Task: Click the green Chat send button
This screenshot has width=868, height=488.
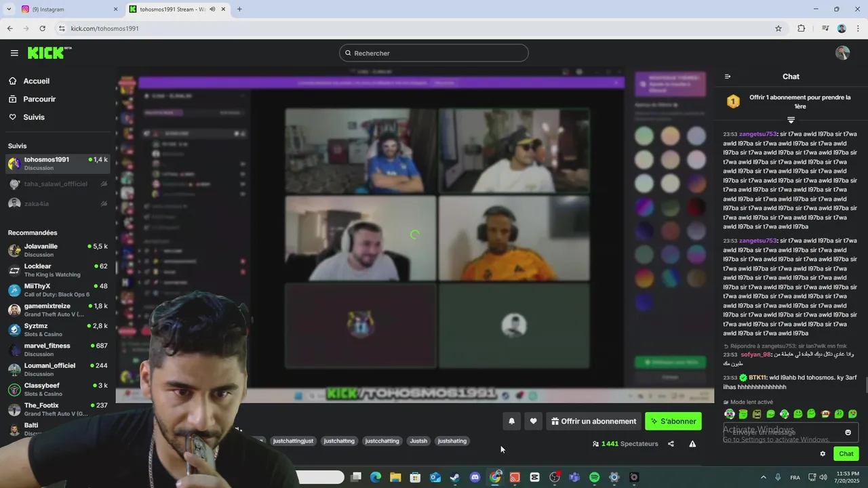Action: [846, 453]
